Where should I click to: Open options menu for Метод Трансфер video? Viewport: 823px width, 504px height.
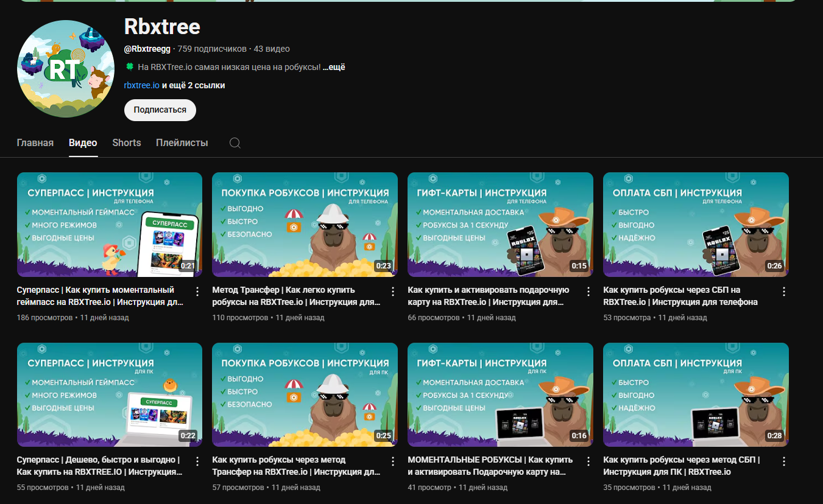point(393,292)
